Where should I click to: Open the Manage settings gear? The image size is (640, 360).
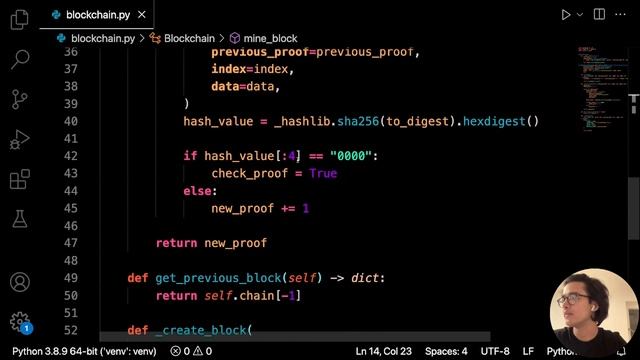20,322
